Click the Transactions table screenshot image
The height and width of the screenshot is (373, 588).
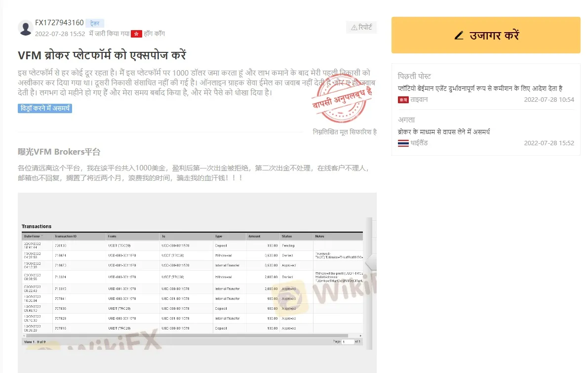pos(197,283)
